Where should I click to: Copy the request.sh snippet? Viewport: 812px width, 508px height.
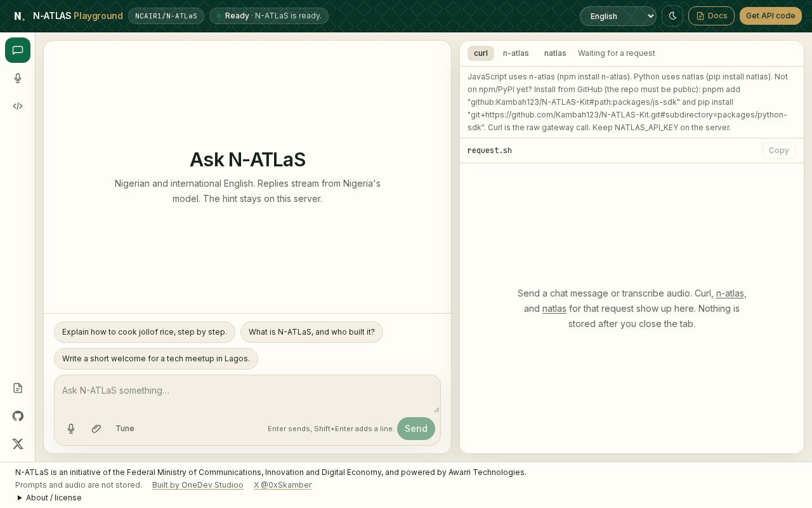pyautogui.click(x=779, y=150)
